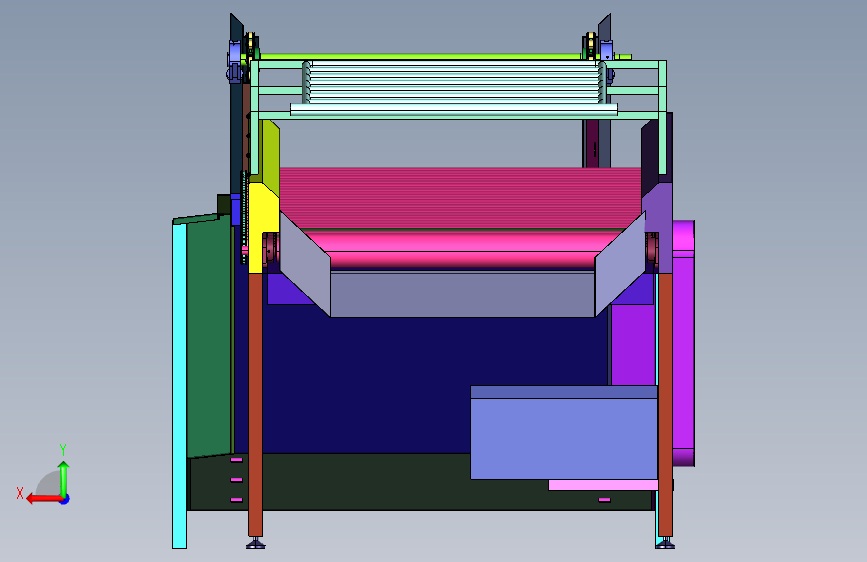This screenshot has width=867, height=562.
Task: Select the gray trough front face under roller
Action: 462,294
